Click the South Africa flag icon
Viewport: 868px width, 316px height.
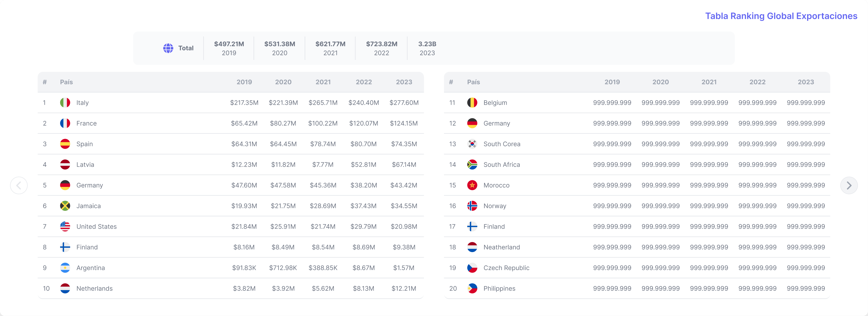click(472, 165)
